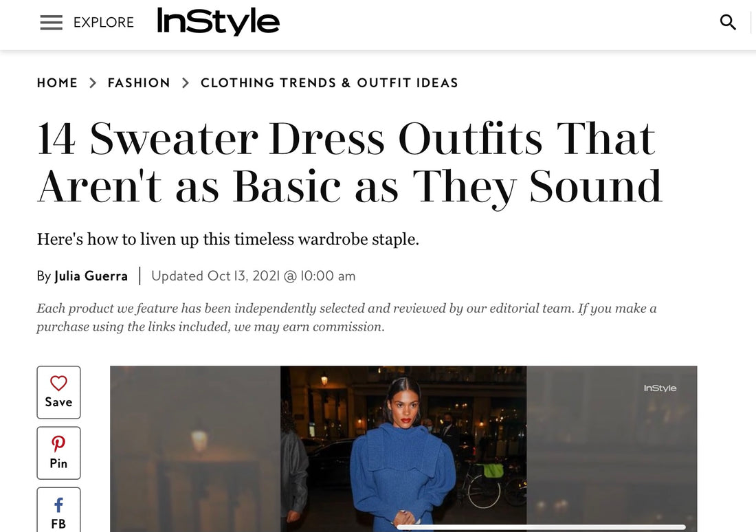Image resolution: width=756 pixels, height=532 pixels.
Task: Open the hamburger menu icon
Action: pyautogui.click(x=51, y=22)
